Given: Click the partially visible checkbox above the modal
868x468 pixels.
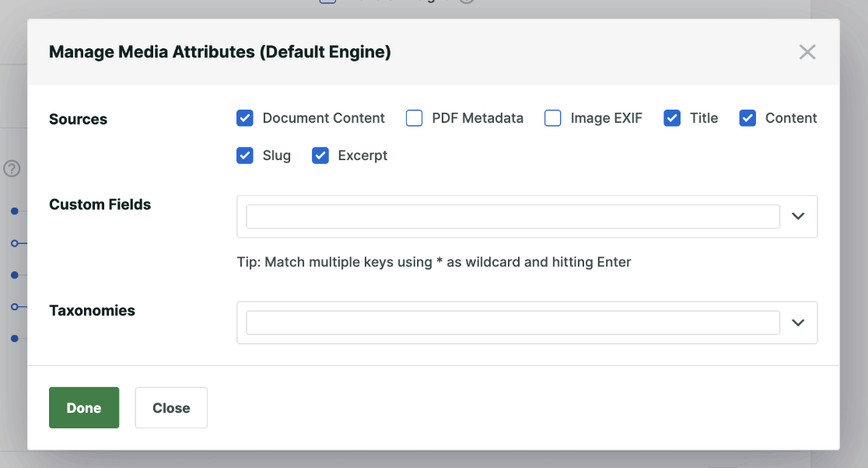Looking at the screenshot, I should (327, 2).
